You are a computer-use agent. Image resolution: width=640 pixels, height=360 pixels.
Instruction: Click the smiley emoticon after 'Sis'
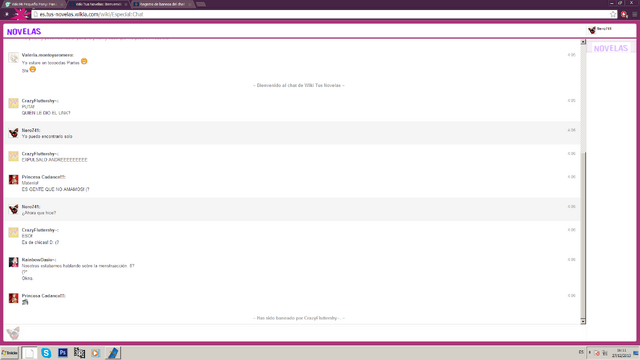click(x=33, y=69)
